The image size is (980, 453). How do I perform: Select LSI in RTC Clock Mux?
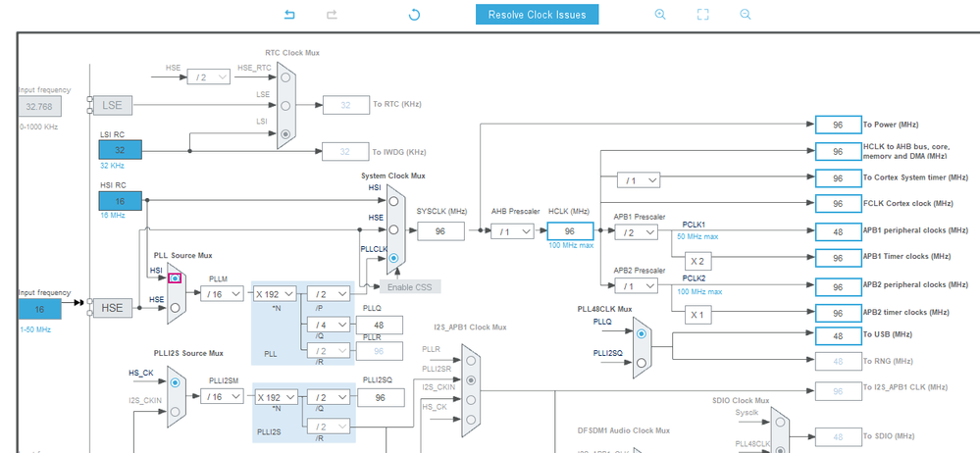point(285,133)
